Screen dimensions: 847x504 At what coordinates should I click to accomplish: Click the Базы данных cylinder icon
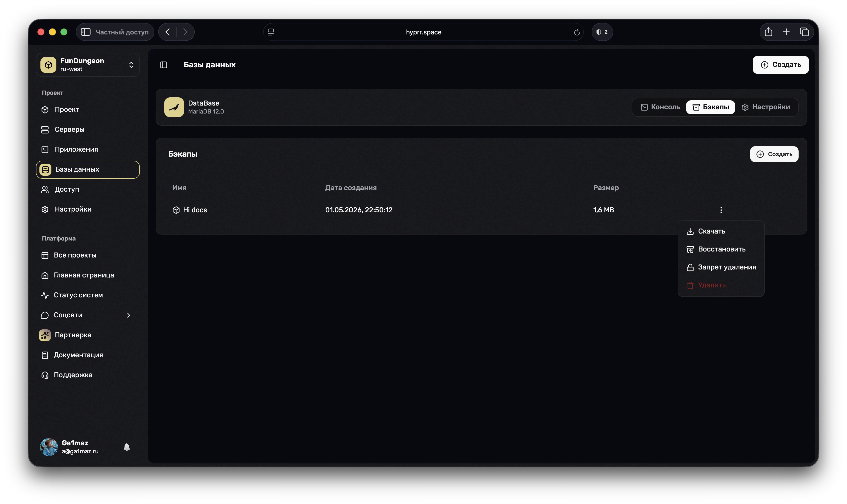45,169
